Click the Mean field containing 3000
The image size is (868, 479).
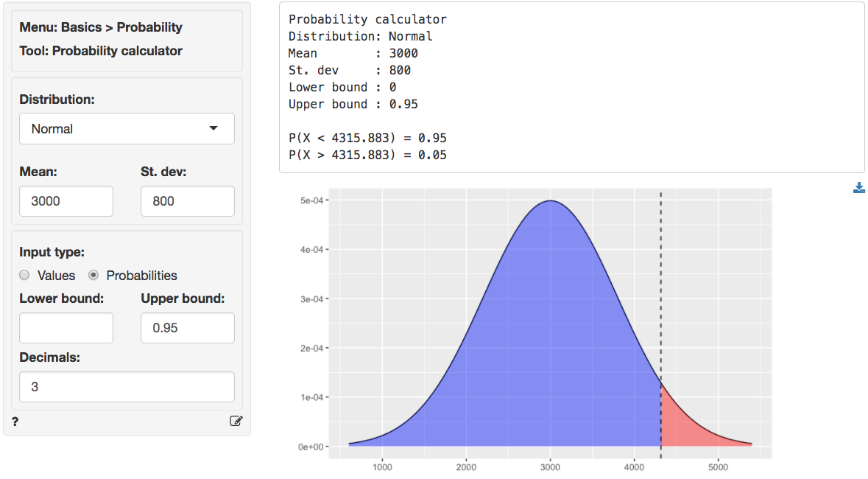[x=66, y=201]
